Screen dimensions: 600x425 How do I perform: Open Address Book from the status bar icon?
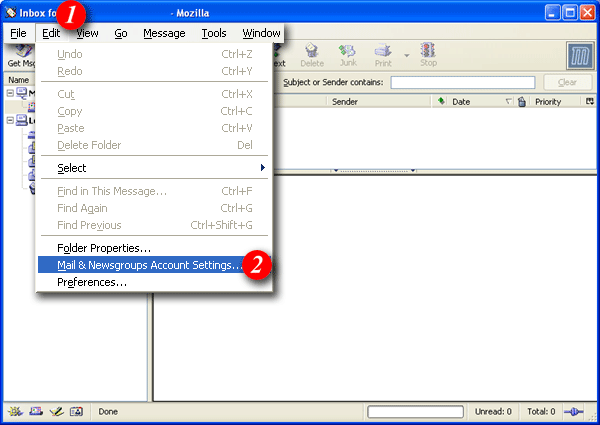77,411
